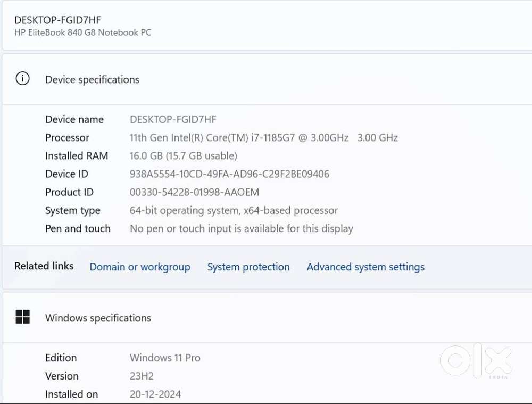Click the Installed RAM value
The image size is (532, 404).
(x=183, y=155)
